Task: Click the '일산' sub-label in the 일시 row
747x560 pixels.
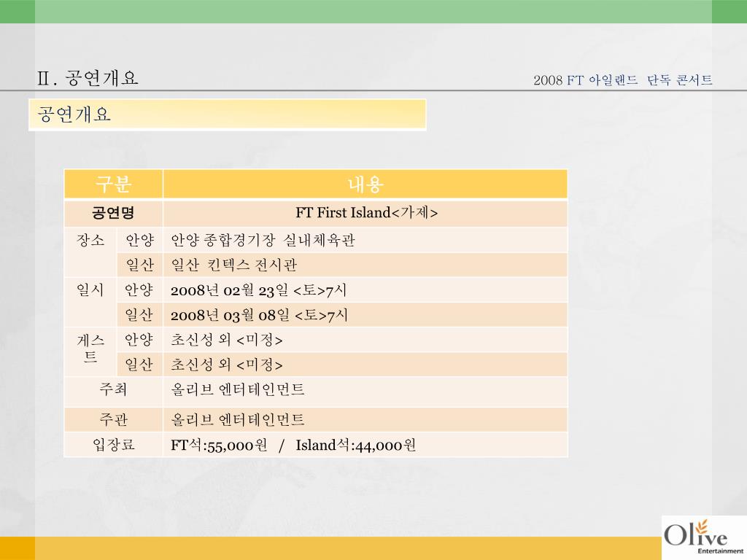Action: click(x=139, y=315)
